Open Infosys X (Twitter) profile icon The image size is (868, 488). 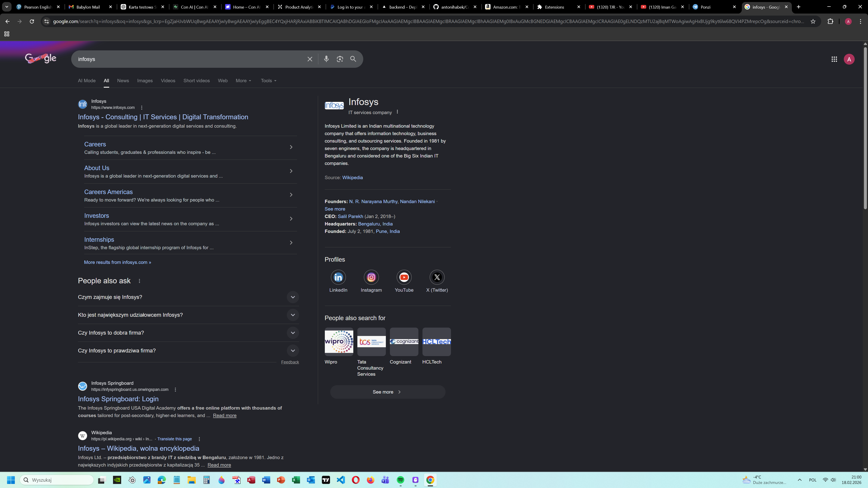tap(437, 277)
